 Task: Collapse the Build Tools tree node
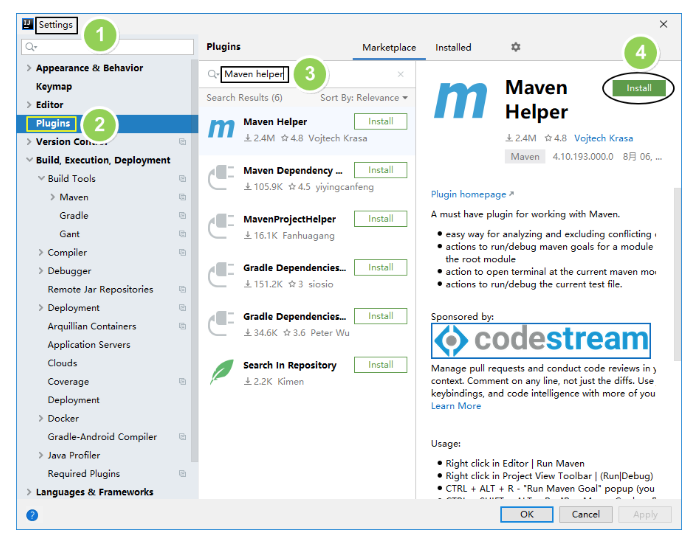coord(41,179)
